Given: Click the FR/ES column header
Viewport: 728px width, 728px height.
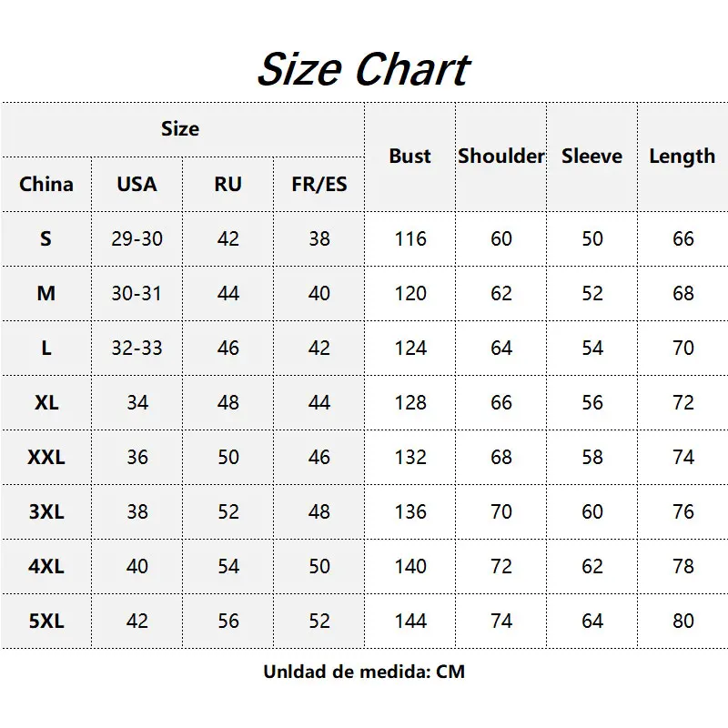Looking at the screenshot, I should tap(318, 184).
